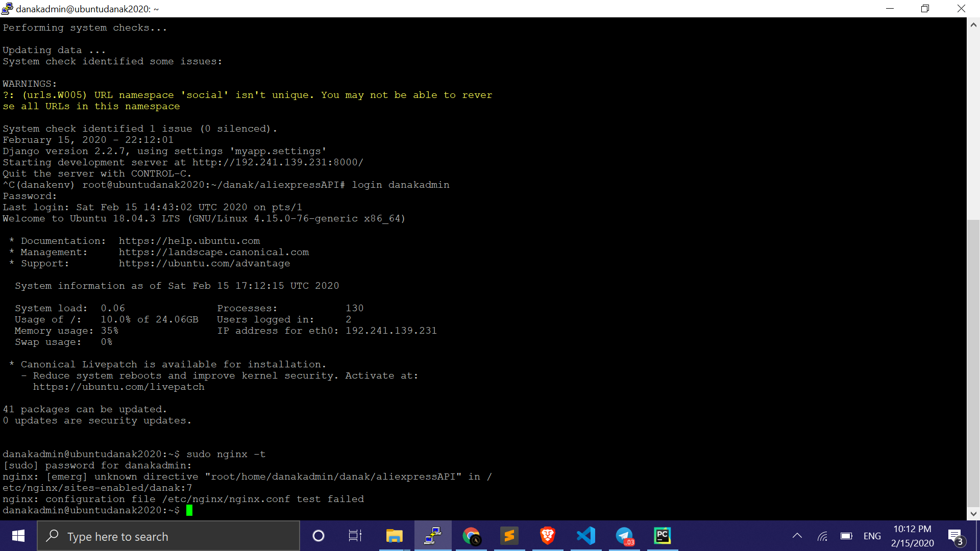Open Google Chrome from taskbar
The image size is (980, 551).
(471, 536)
